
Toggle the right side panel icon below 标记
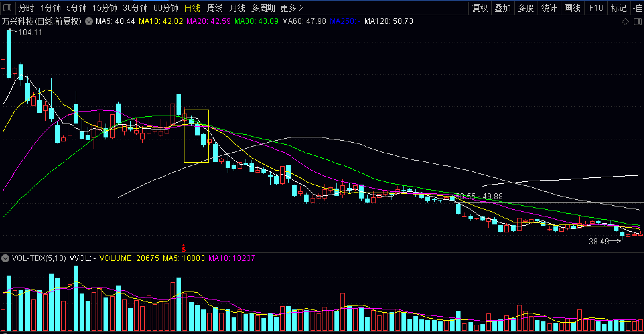[x=637, y=22]
